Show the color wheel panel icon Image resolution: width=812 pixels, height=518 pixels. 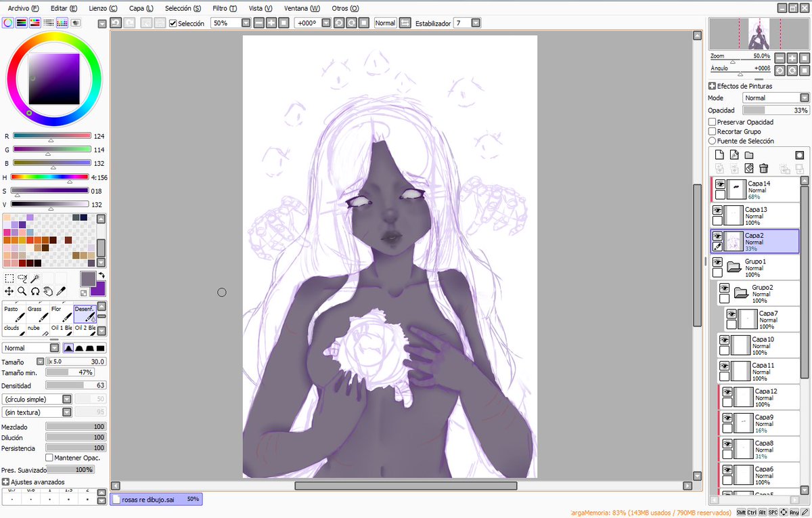pyautogui.click(x=8, y=22)
